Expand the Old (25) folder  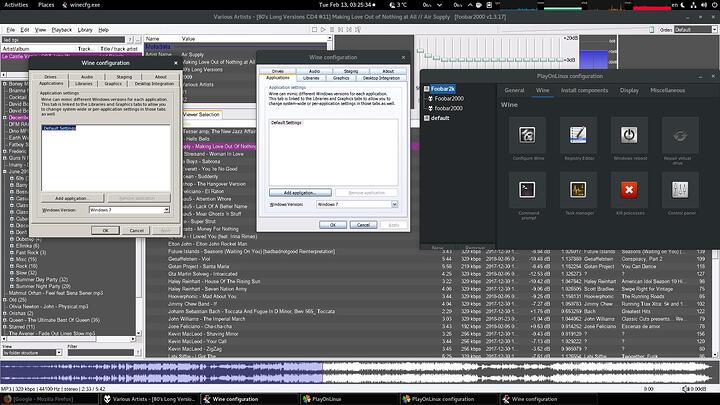[5, 300]
